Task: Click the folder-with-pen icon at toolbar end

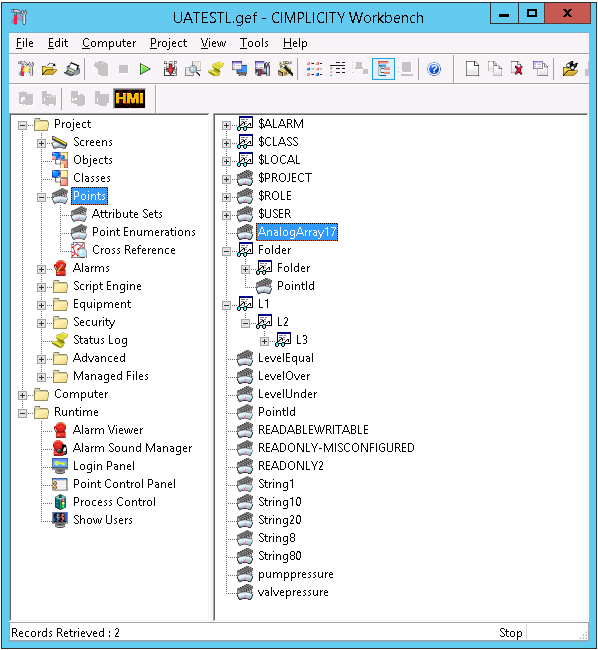Action: [x=570, y=69]
